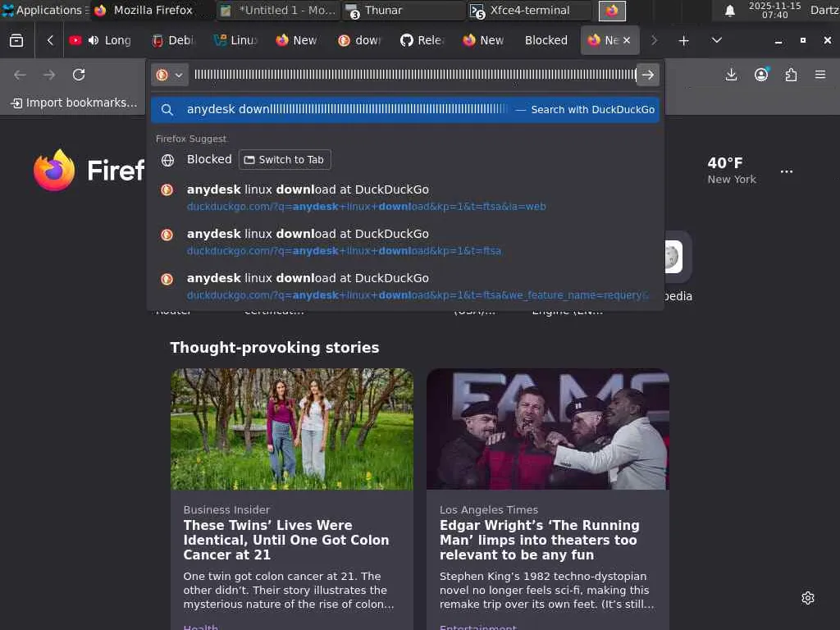Select 'Search with DuckDuckGo' suggestion row
Image resolution: width=840 pixels, height=630 pixels.
pos(405,109)
